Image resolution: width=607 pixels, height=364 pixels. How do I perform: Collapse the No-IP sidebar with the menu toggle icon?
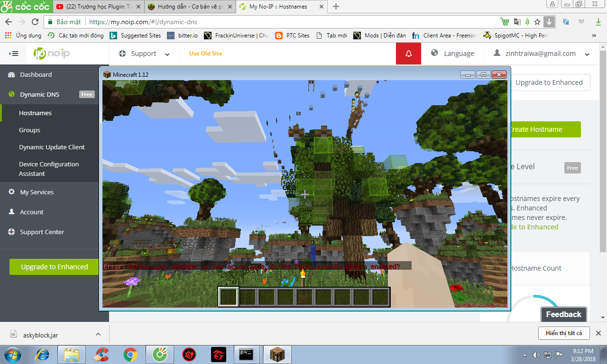pos(14,54)
